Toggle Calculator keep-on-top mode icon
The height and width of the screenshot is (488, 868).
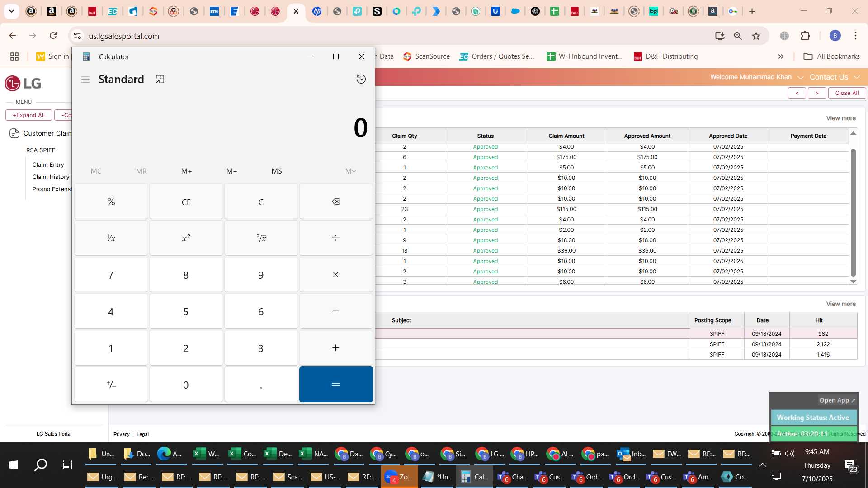[160, 80]
